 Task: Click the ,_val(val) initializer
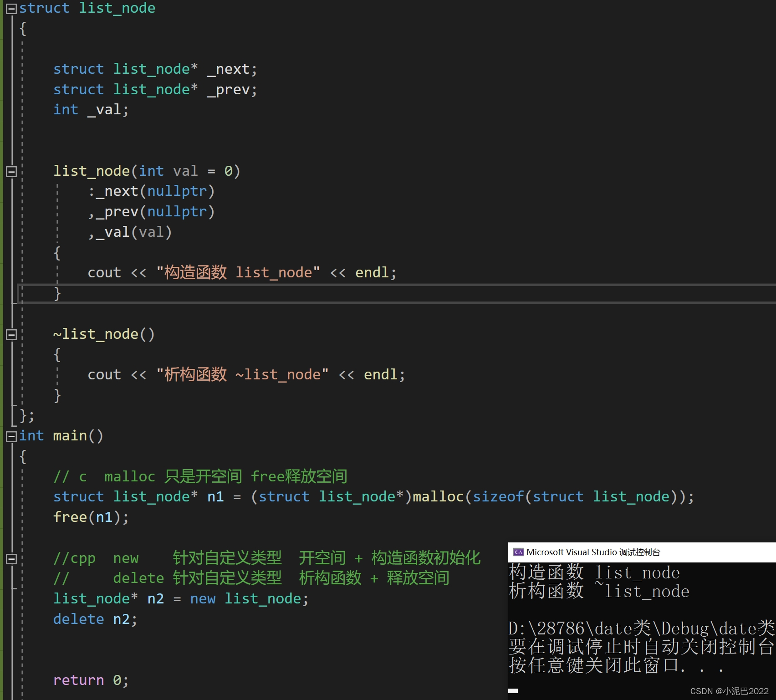[x=130, y=232]
